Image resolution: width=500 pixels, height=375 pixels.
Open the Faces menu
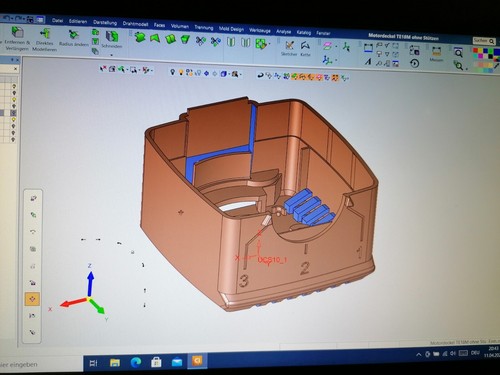(159, 25)
